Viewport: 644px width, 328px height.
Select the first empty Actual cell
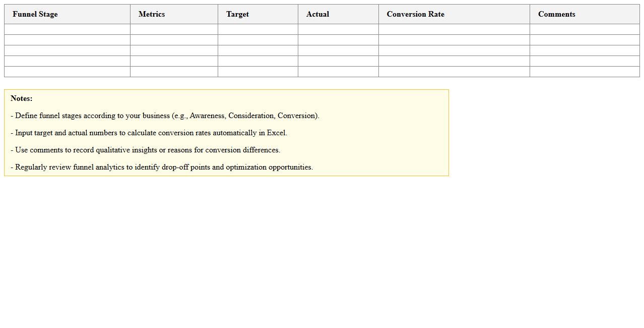click(x=338, y=29)
